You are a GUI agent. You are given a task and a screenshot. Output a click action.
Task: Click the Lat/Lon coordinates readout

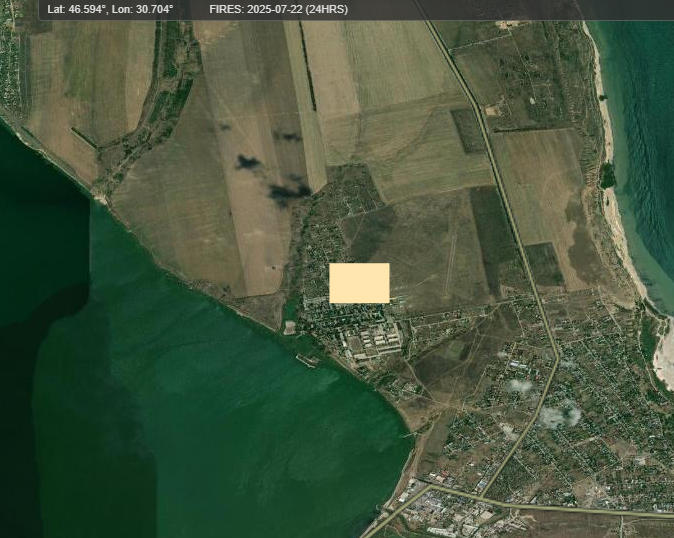pyautogui.click(x=110, y=9)
